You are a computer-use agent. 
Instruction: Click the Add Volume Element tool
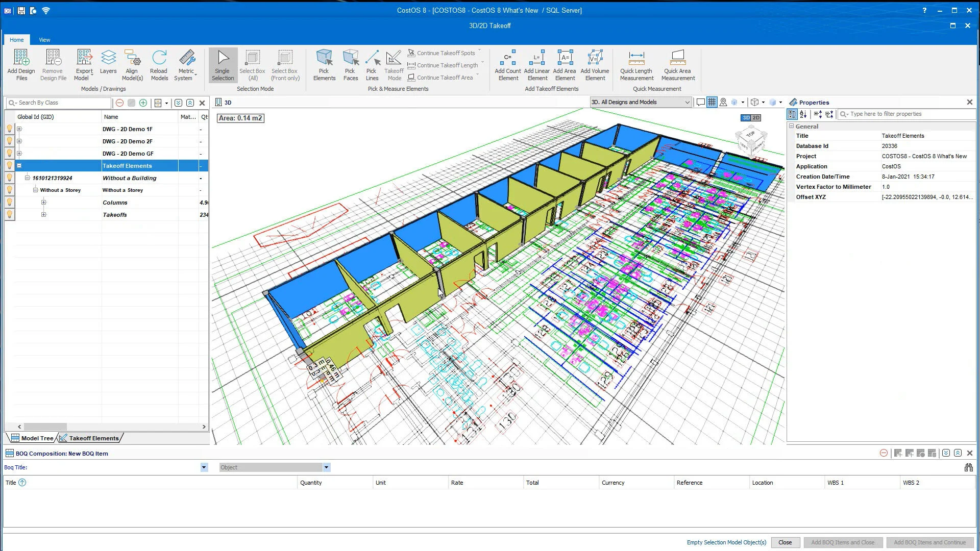point(595,64)
